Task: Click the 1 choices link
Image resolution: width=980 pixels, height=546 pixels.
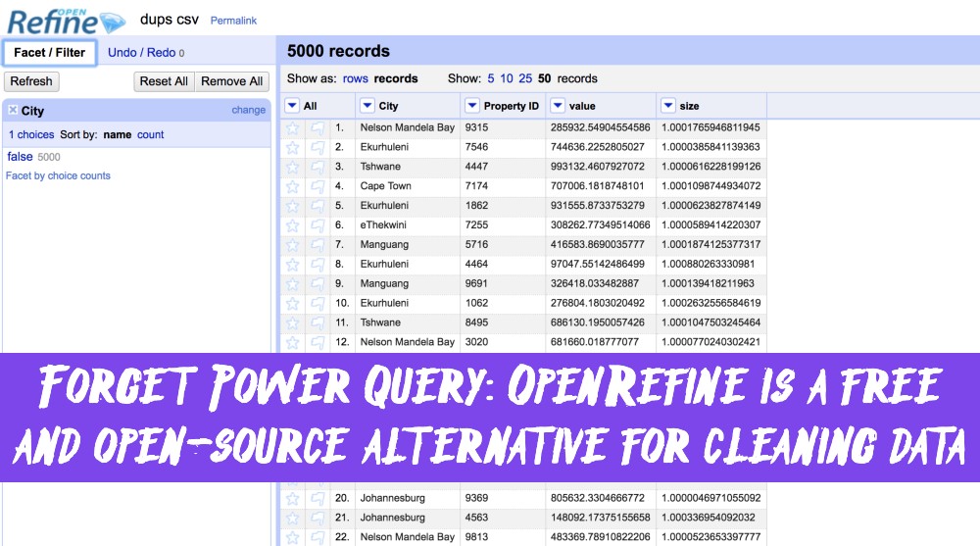Action: coord(31,134)
